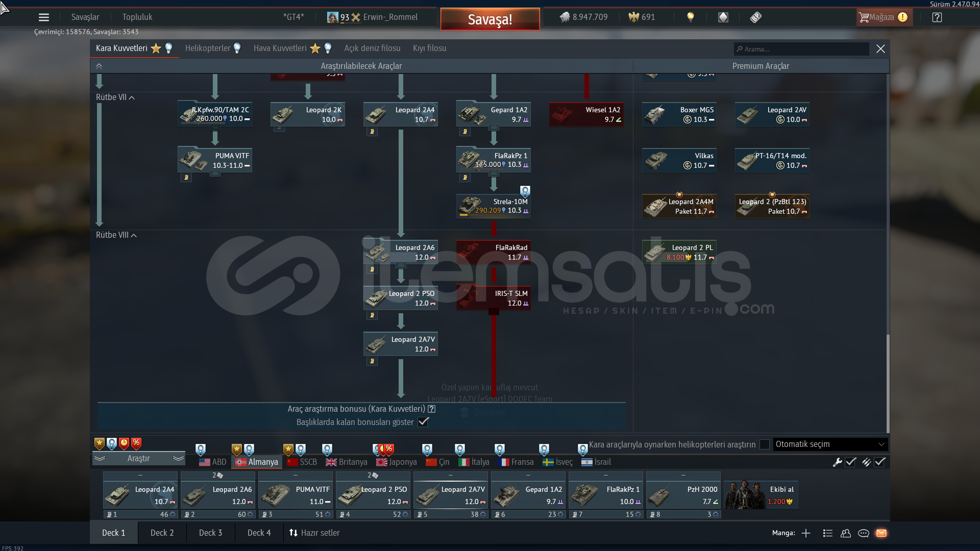Viewport: 980px width, 551px height.
Task: Select crew slot 6 Gepard 1A2
Action: [528, 495]
